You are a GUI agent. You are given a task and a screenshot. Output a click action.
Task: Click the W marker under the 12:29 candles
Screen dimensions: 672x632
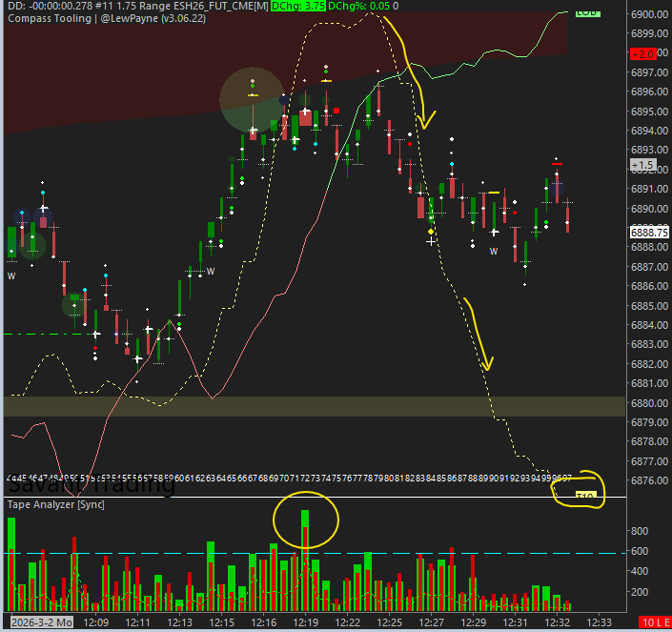(x=494, y=252)
